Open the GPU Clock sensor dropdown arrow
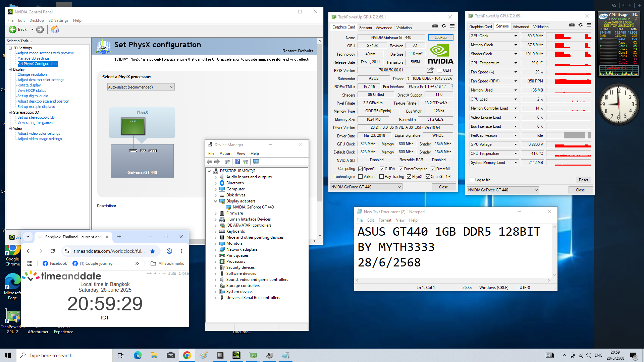This screenshot has width=644, height=362. tap(516, 36)
